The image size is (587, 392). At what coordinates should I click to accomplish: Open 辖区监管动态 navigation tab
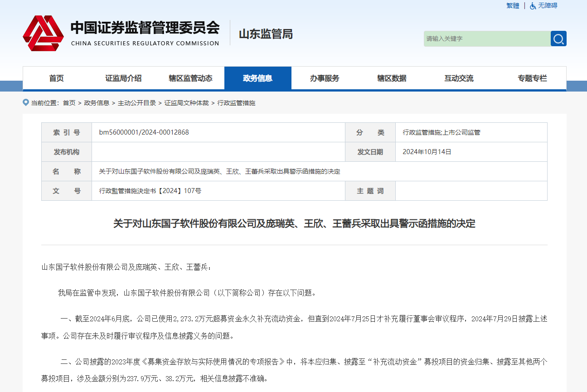tap(190, 78)
